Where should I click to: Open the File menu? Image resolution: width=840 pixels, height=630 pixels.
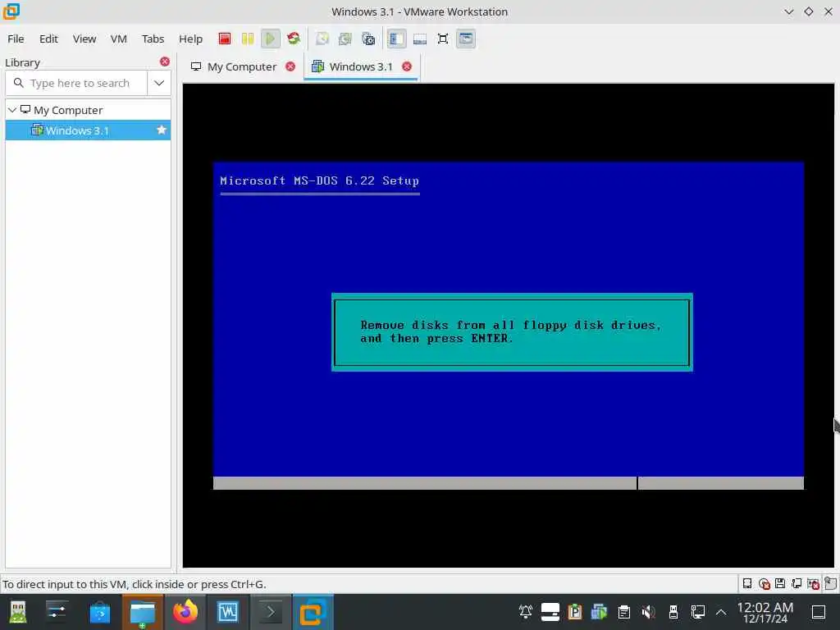click(16, 39)
